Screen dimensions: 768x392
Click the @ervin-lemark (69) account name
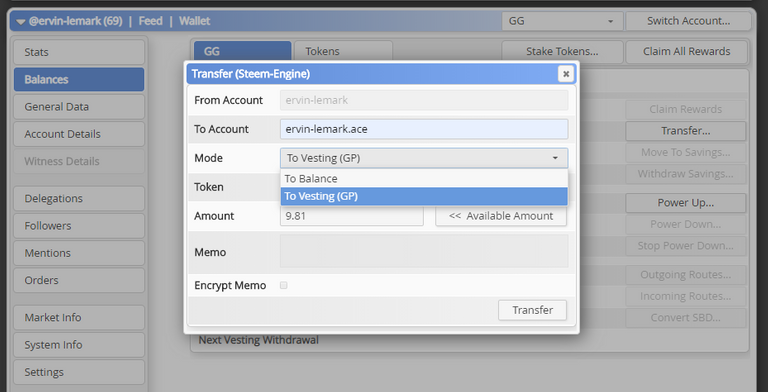click(x=75, y=21)
